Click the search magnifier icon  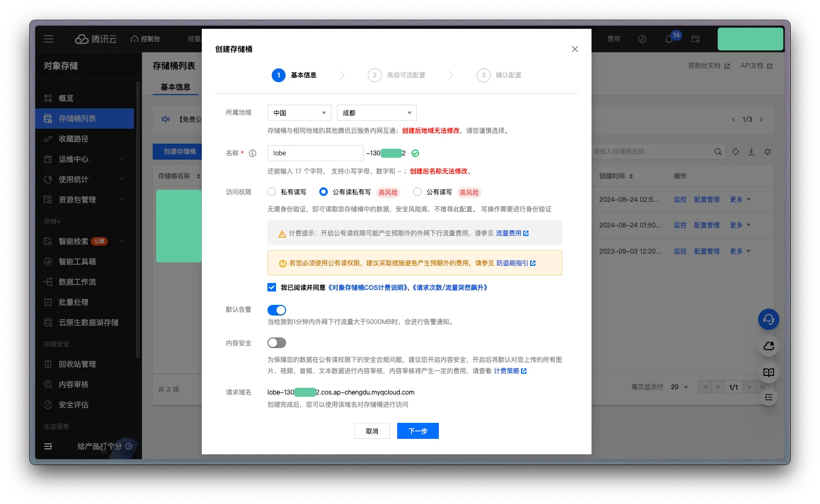click(718, 152)
